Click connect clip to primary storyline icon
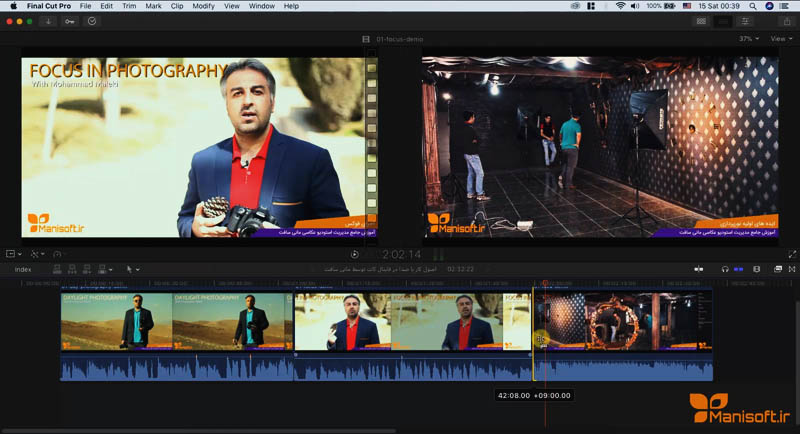 [x=57, y=269]
